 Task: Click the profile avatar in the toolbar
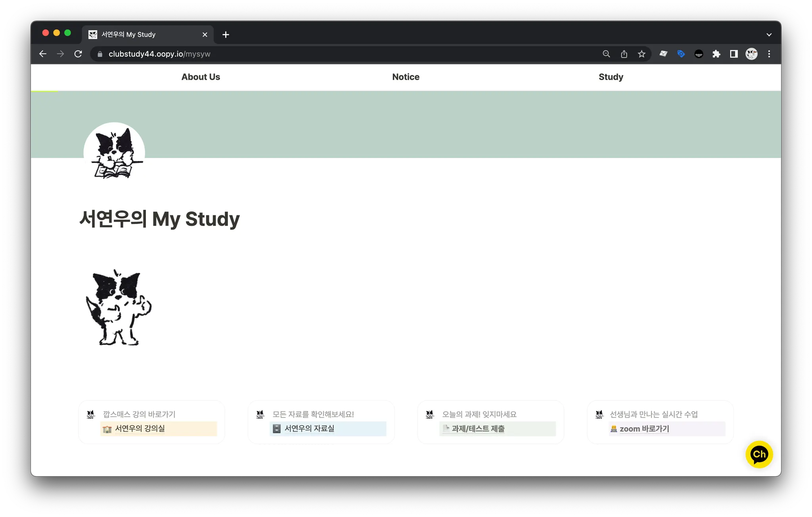coord(751,54)
